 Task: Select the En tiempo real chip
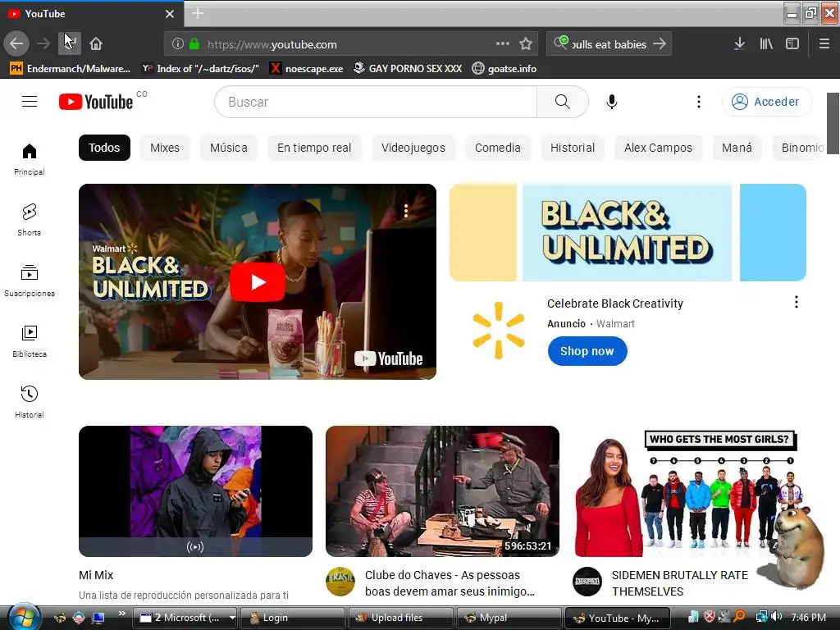[314, 148]
